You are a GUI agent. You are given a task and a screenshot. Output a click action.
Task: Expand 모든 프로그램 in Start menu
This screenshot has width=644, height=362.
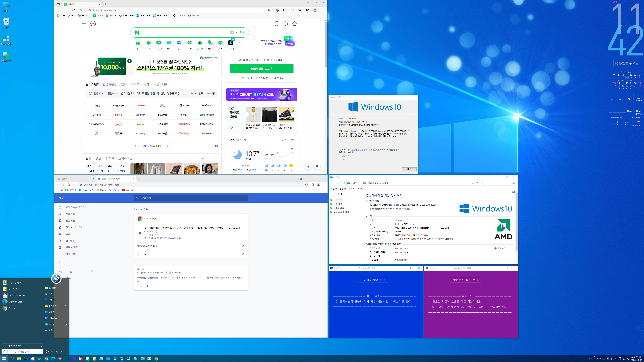point(22,346)
